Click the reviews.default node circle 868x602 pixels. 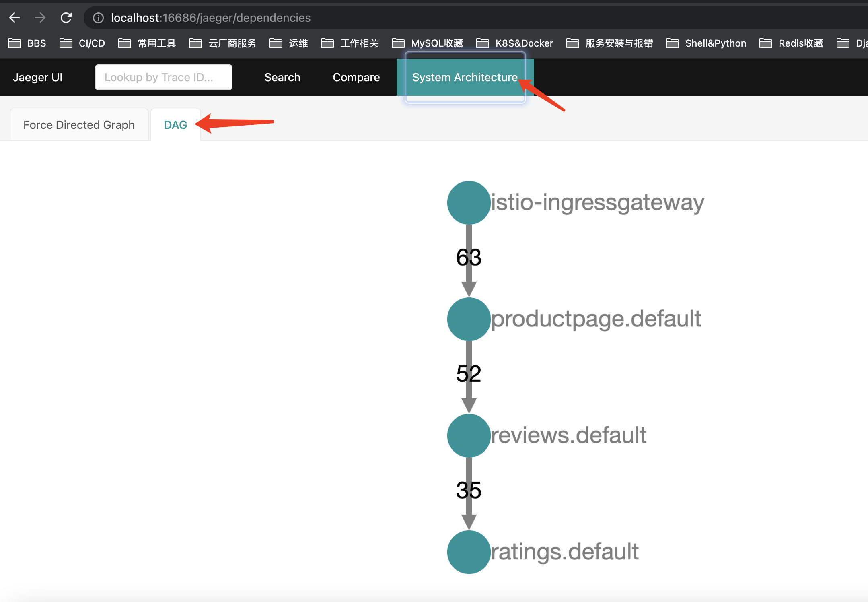[469, 435]
